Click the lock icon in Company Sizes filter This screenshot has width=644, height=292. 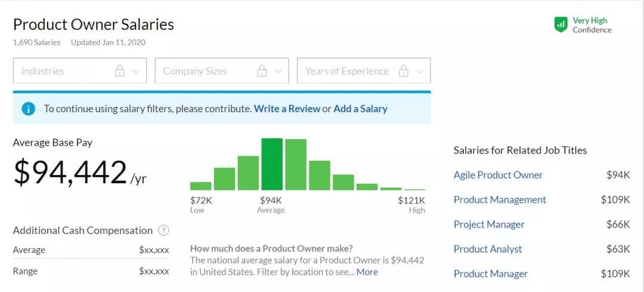point(262,71)
